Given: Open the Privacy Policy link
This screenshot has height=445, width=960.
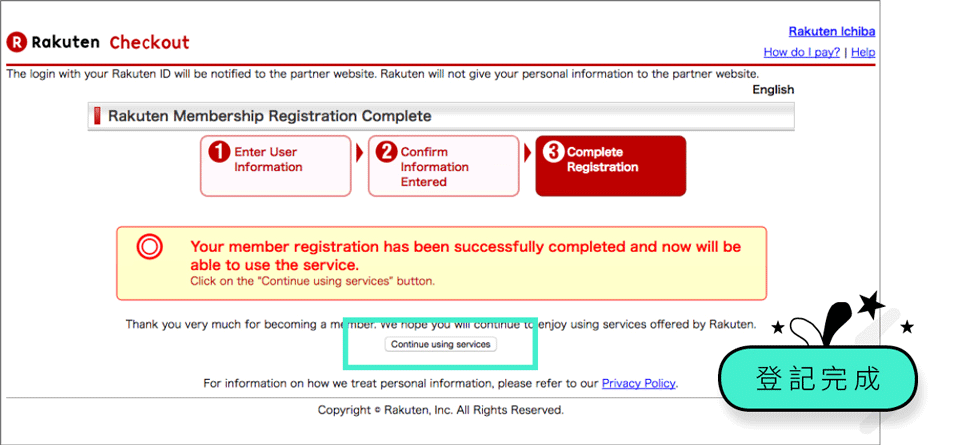Looking at the screenshot, I should pyautogui.click(x=639, y=383).
